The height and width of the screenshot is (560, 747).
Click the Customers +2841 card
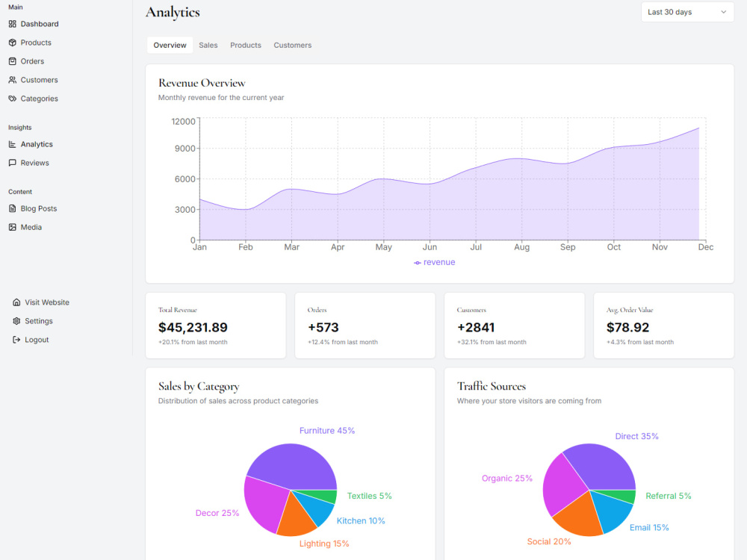point(514,326)
